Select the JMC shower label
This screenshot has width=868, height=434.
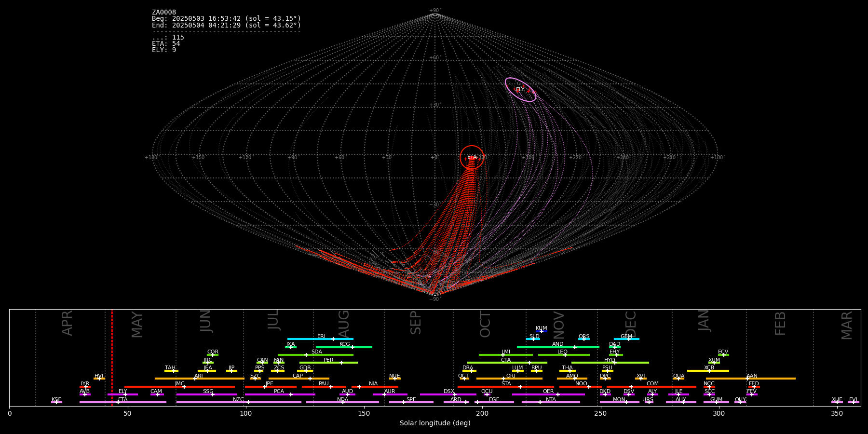click(180, 384)
